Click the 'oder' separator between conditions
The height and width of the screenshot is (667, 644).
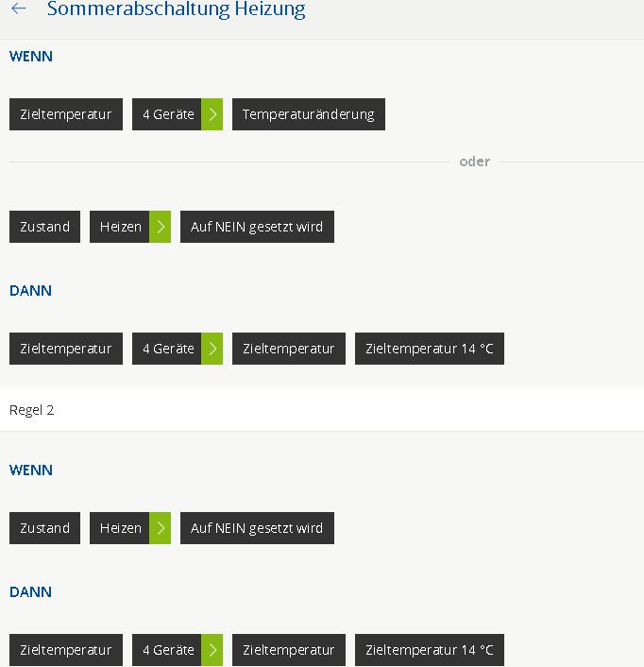tap(474, 162)
